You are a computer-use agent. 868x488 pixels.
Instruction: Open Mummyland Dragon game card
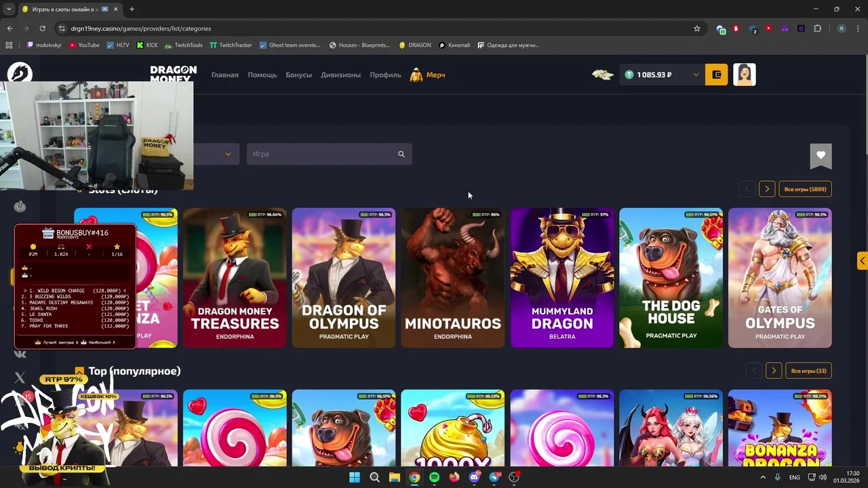click(562, 278)
